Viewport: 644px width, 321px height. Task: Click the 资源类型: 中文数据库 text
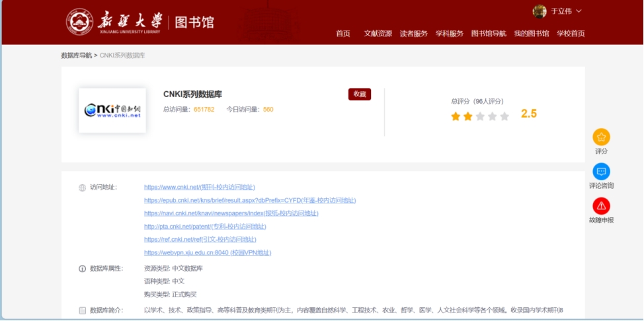(x=173, y=268)
